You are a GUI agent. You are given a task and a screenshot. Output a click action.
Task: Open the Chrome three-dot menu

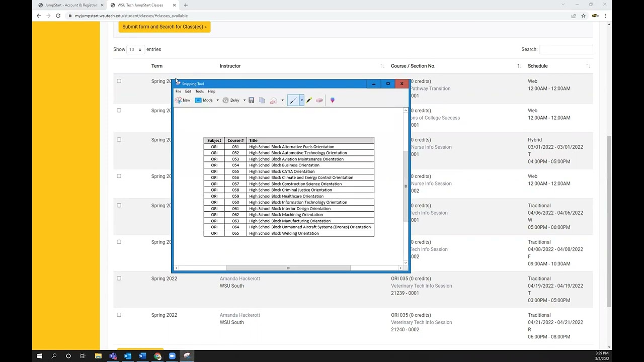605,16
